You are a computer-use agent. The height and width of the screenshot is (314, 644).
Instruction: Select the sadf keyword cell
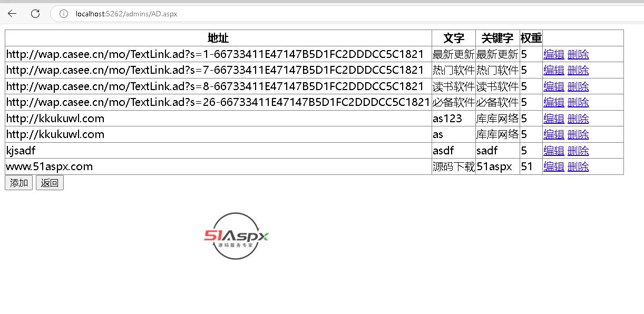click(497, 151)
